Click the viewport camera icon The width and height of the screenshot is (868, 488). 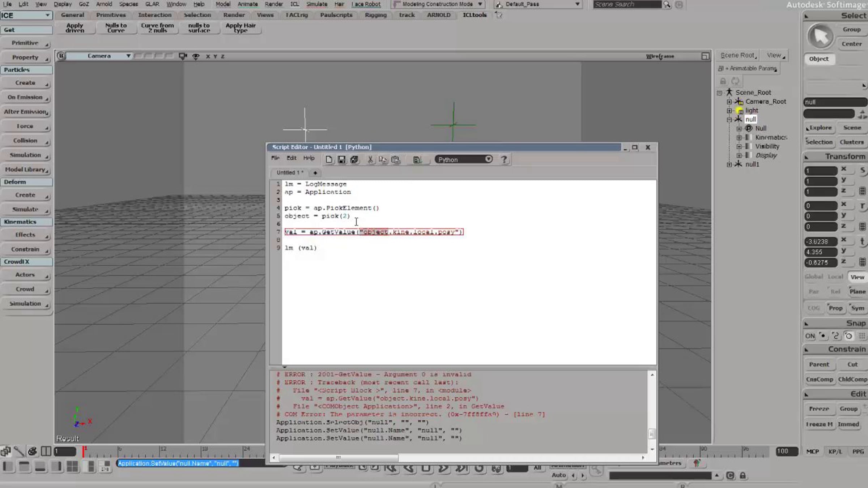pos(183,56)
